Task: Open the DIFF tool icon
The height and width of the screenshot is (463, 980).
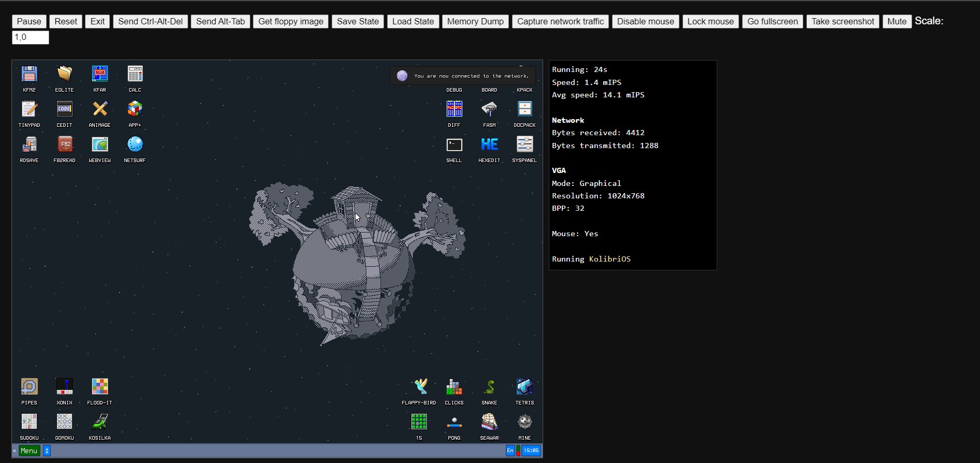Action: click(x=454, y=109)
